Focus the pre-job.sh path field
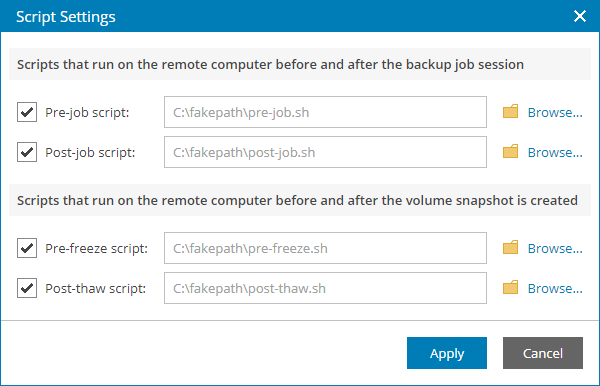 click(x=325, y=112)
